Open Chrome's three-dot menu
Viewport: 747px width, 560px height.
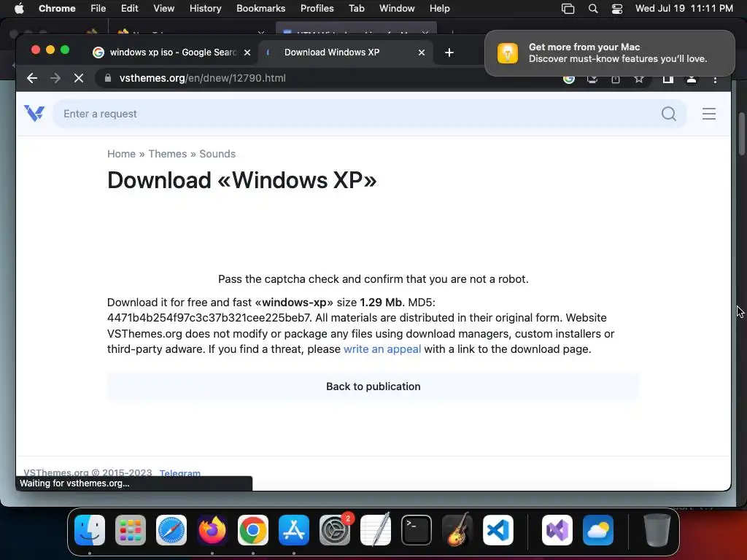pyautogui.click(x=715, y=79)
